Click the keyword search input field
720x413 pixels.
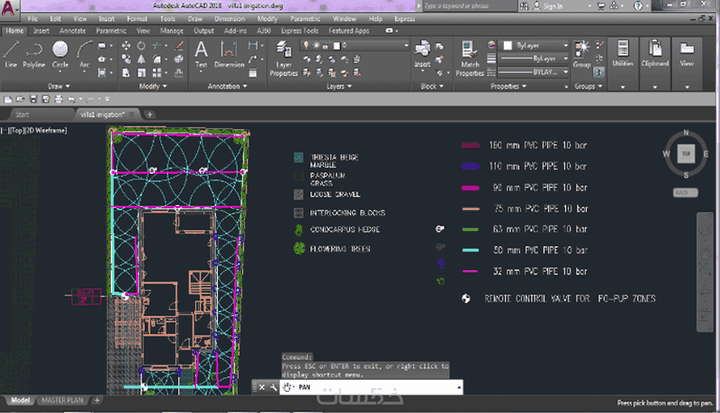point(468,6)
